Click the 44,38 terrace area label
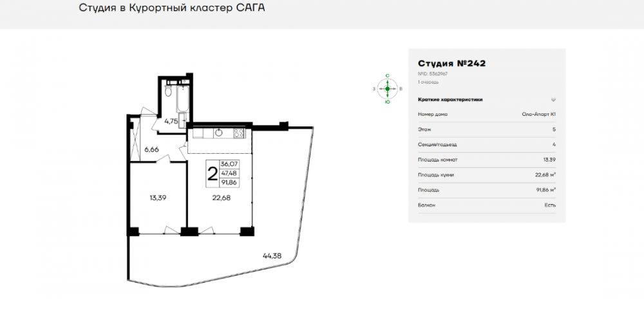 point(272,256)
